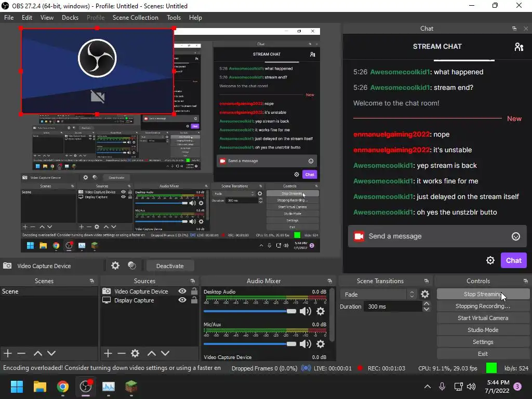Start Virtual Camera
This screenshot has height=399, width=532.
(483, 318)
